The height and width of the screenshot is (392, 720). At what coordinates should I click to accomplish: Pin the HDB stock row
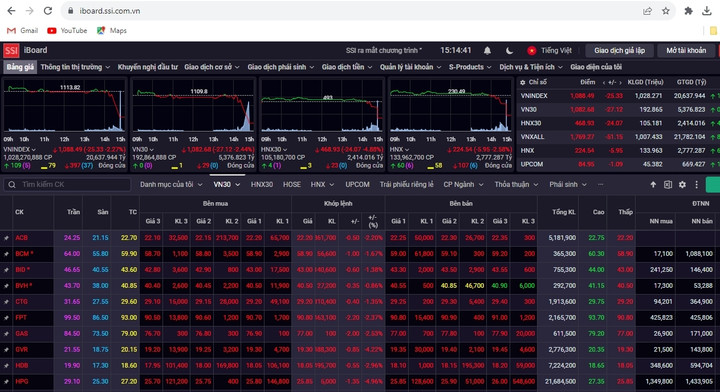click(6, 366)
